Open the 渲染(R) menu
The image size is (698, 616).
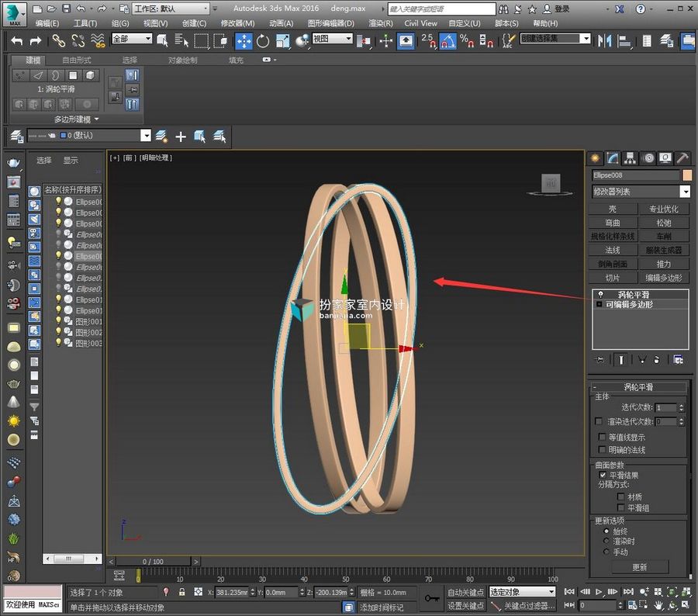coord(381,23)
